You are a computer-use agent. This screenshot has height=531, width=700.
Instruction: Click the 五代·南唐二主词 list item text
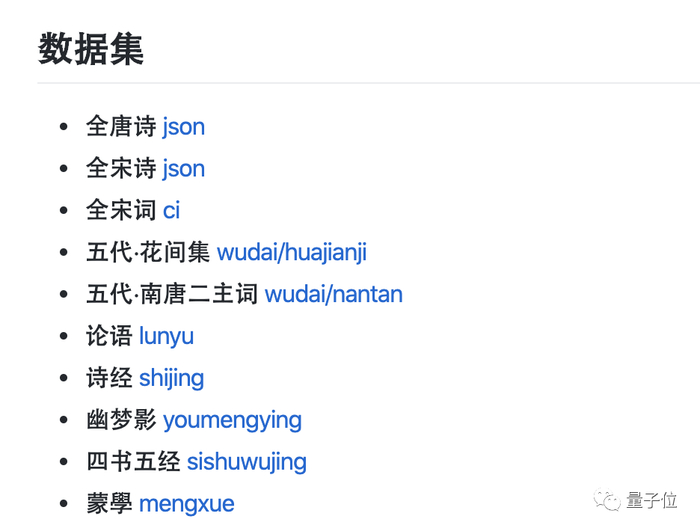point(171,295)
